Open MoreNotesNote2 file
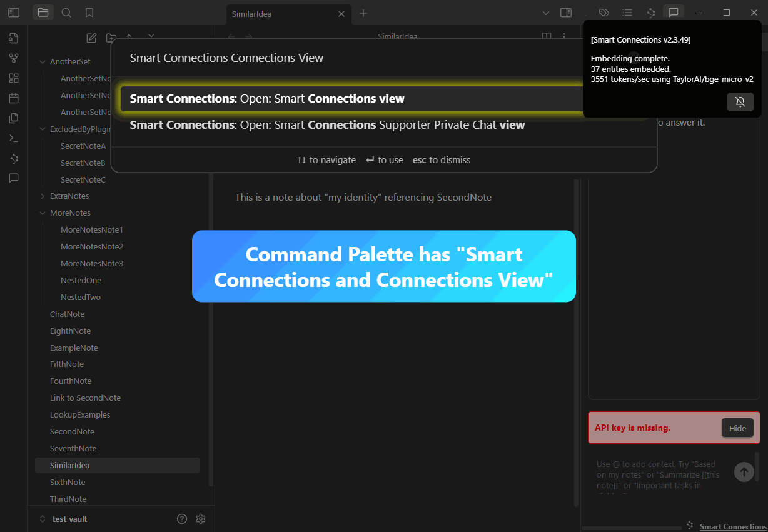Image resolution: width=768 pixels, height=532 pixels. (x=92, y=247)
